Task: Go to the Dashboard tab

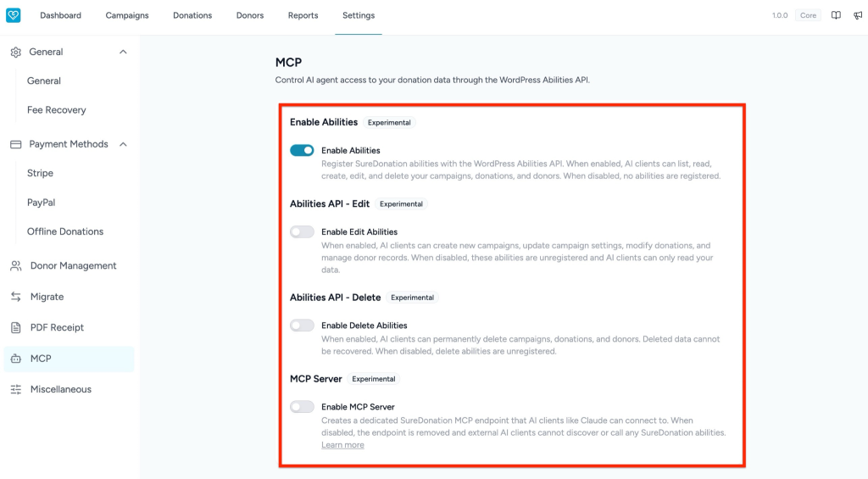Action: 60,15
